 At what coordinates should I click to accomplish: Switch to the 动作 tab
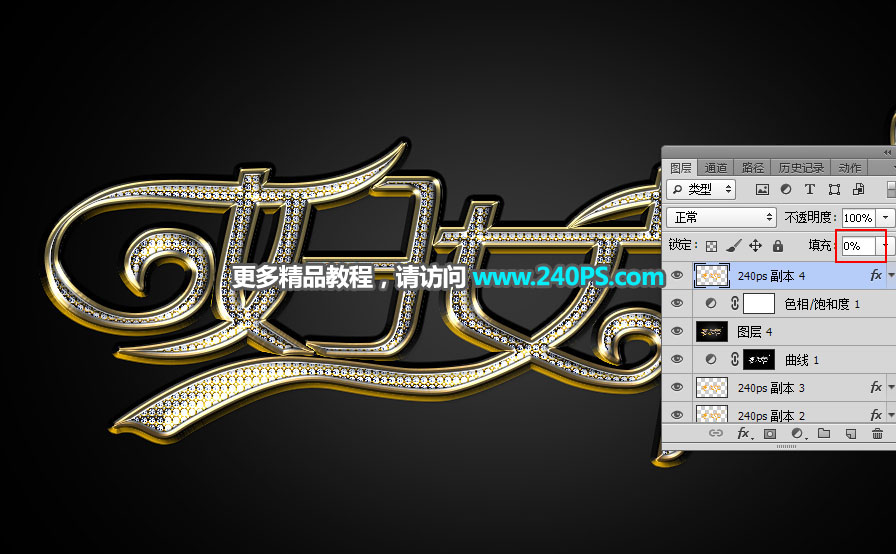pos(850,168)
